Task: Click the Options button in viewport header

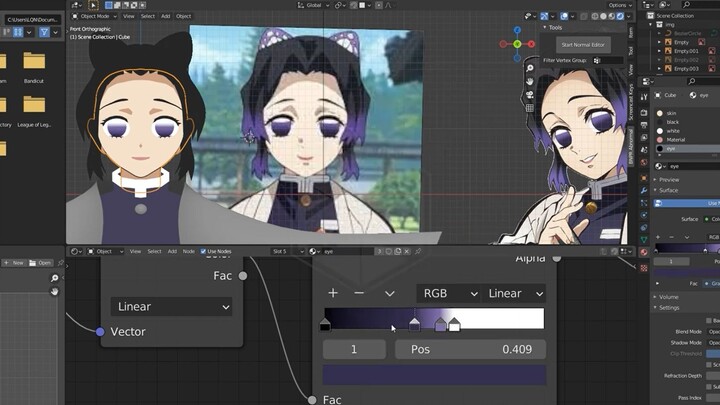Action: [620, 5]
